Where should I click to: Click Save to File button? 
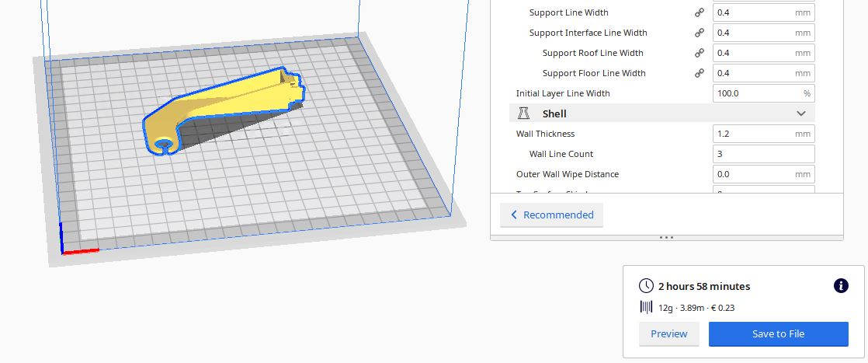pyautogui.click(x=778, y=334)
